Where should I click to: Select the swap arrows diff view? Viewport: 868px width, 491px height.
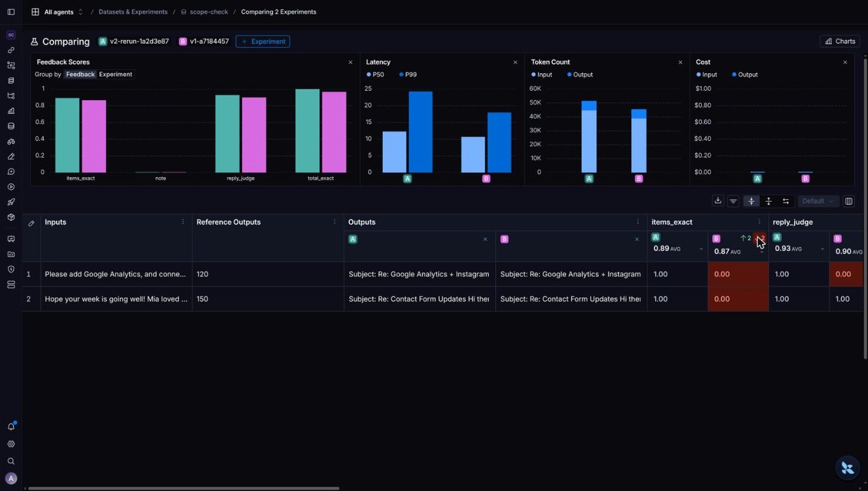point(785,201)
